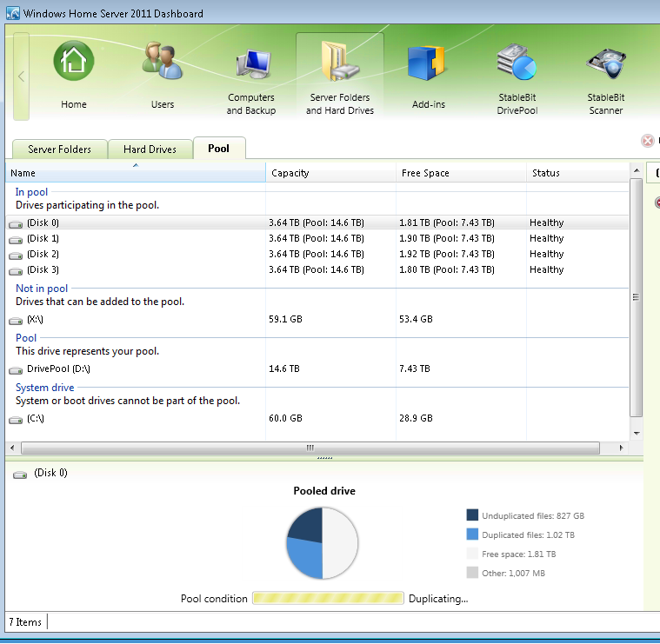Collapse the 'Not in pool' group header

(x=42, y=289)
